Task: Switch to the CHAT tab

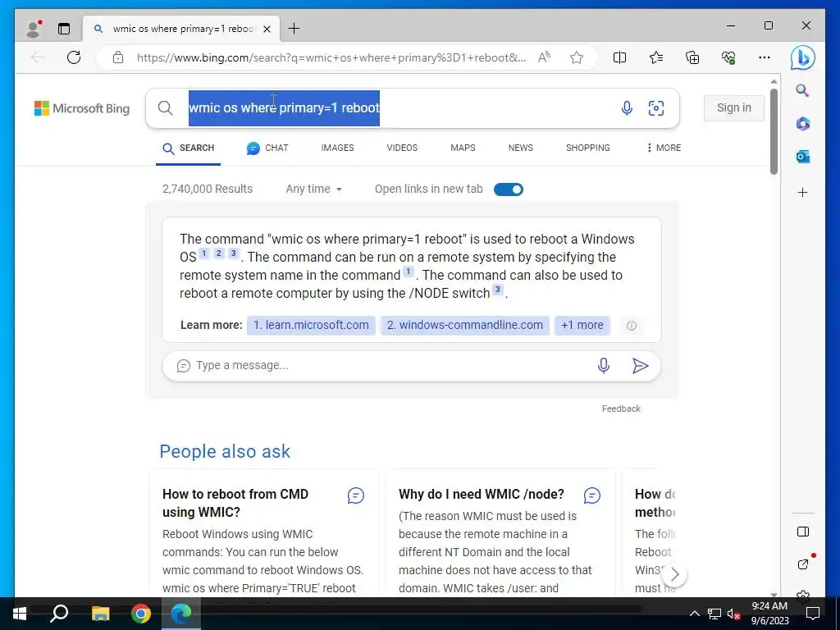Action: click(x=267, y=148)
